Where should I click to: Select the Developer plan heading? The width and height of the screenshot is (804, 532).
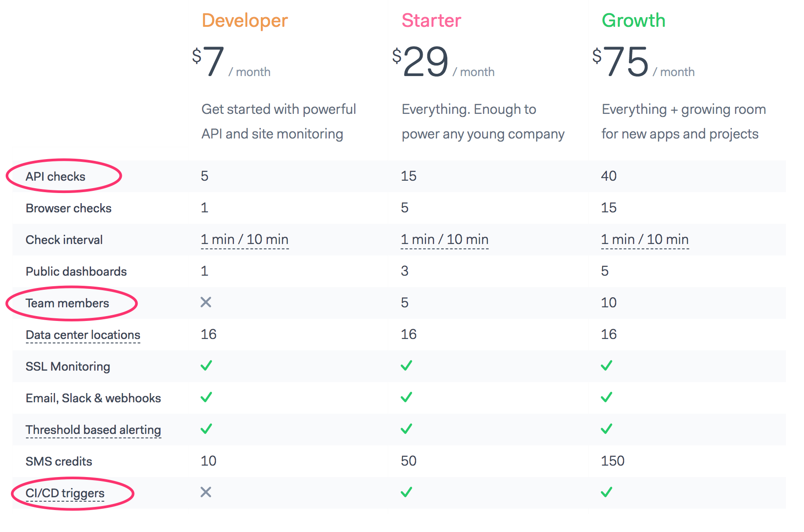[x=245, y=21]
